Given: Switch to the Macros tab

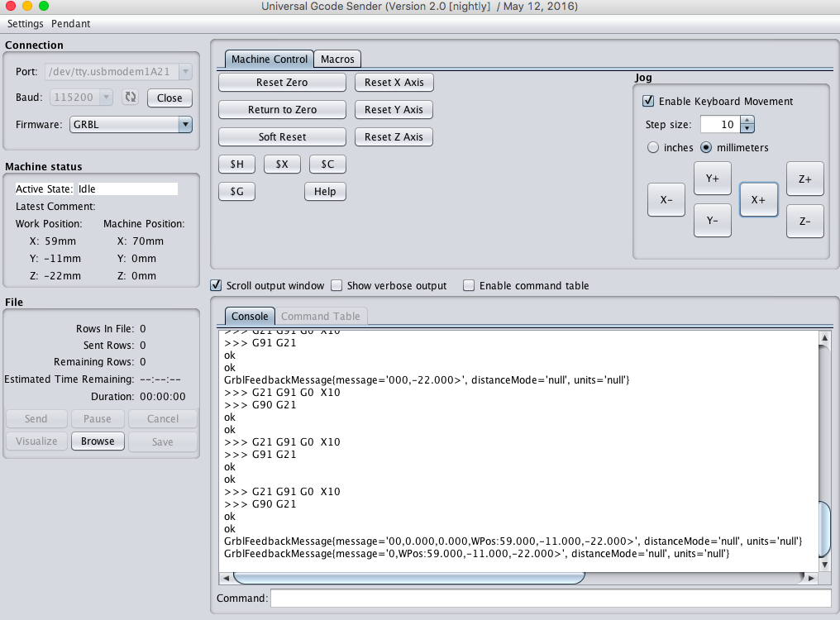Looking at the screenshot, I should (337, 59).
